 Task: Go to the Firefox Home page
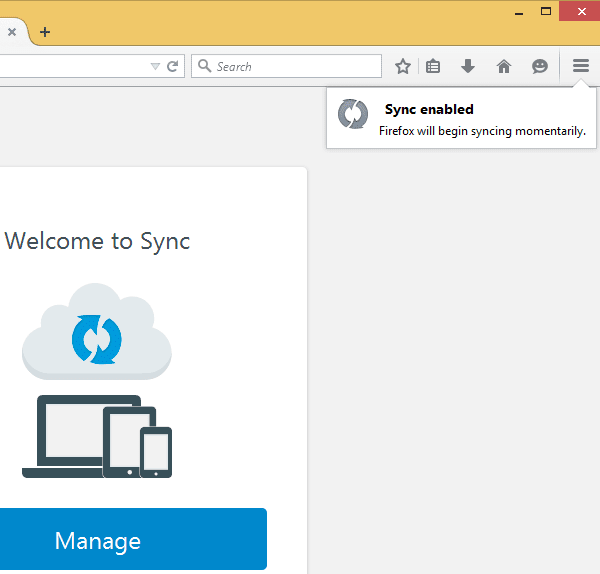pos(504,66)
